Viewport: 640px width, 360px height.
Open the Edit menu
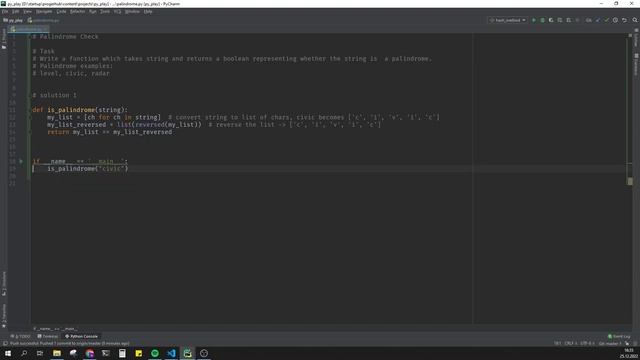[x=15, y=12]
